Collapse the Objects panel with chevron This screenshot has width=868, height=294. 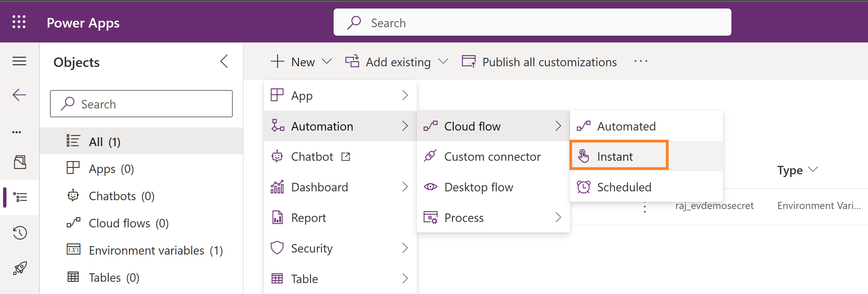tap(224, 62)
